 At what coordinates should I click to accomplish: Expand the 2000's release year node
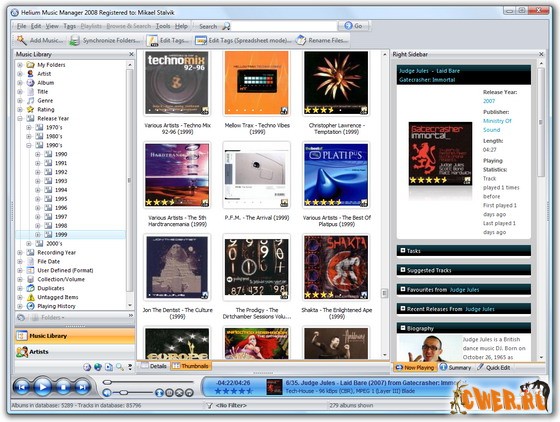click(29, 243)
